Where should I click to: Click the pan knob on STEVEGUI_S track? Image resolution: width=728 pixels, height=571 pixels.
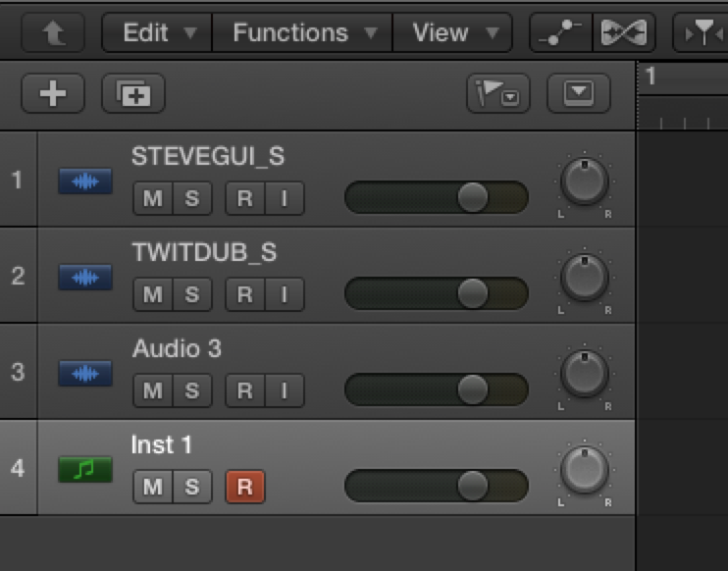[x=585, y=182]
